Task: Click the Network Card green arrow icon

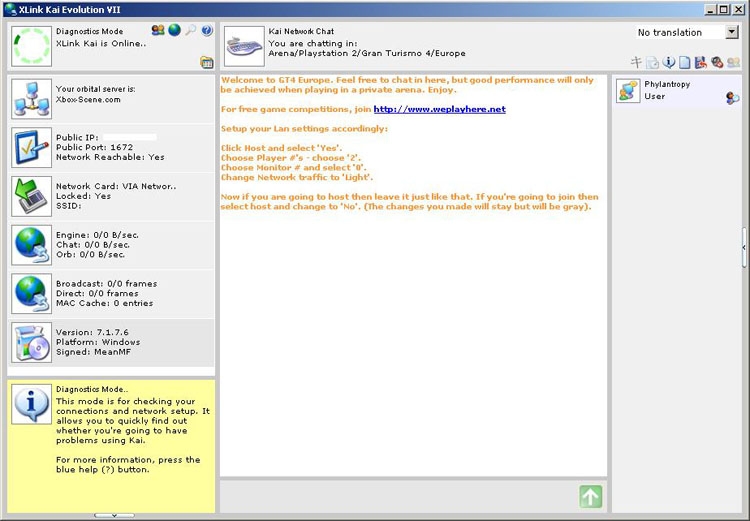Action: 32,196
